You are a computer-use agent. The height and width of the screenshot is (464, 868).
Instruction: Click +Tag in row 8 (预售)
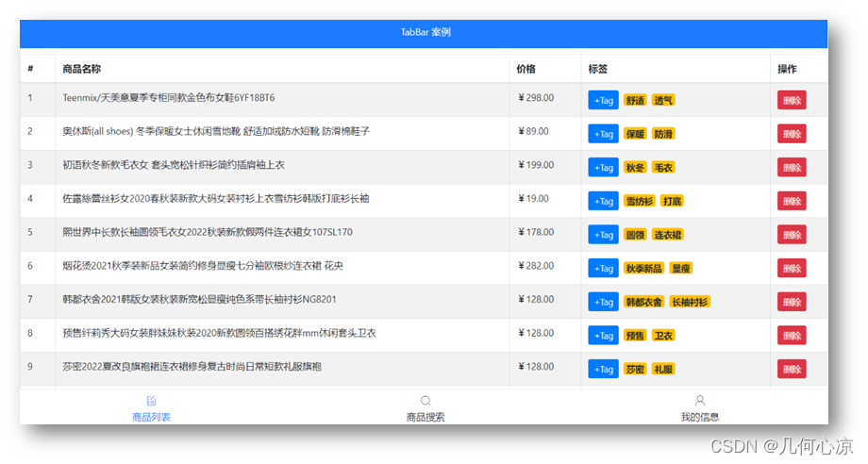pyautogui.click(x=604, y=336)
